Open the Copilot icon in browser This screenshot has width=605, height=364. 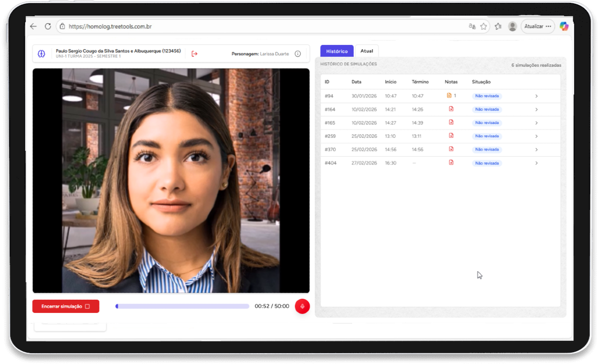(x=564, y=26)
